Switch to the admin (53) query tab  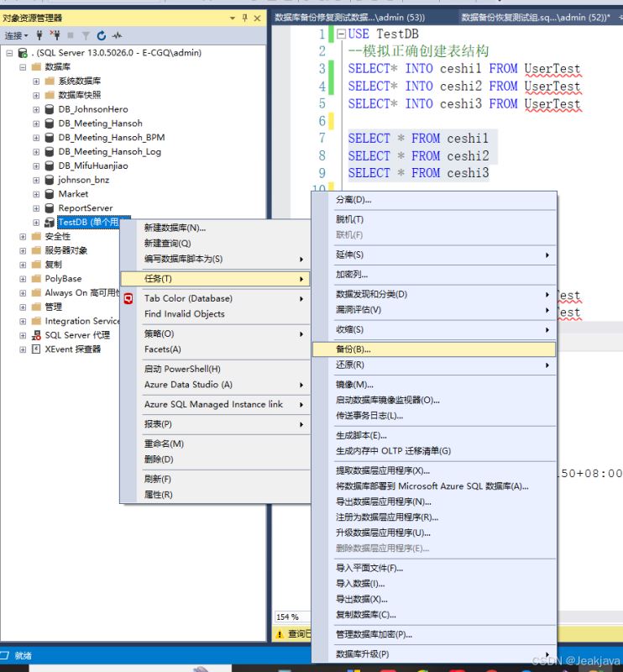coord(350,18)
